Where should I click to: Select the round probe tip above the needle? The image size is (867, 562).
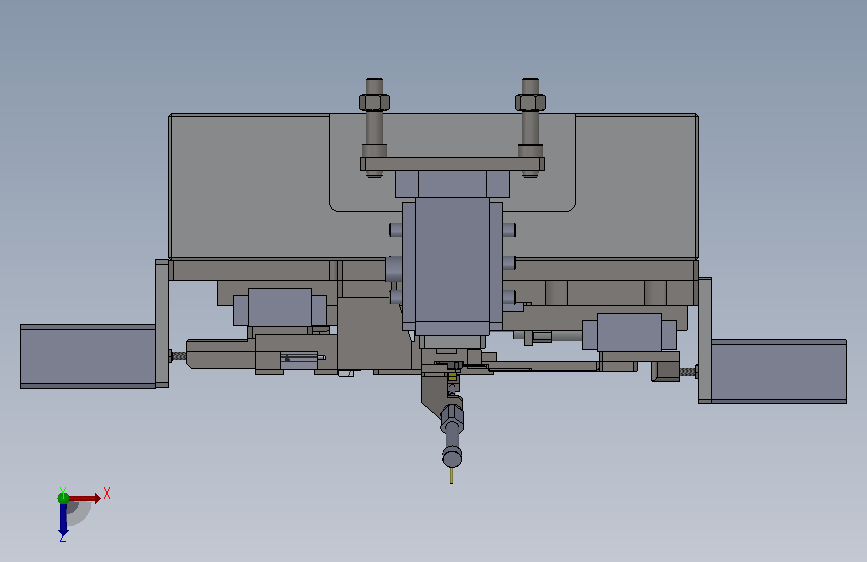(452, 457)
